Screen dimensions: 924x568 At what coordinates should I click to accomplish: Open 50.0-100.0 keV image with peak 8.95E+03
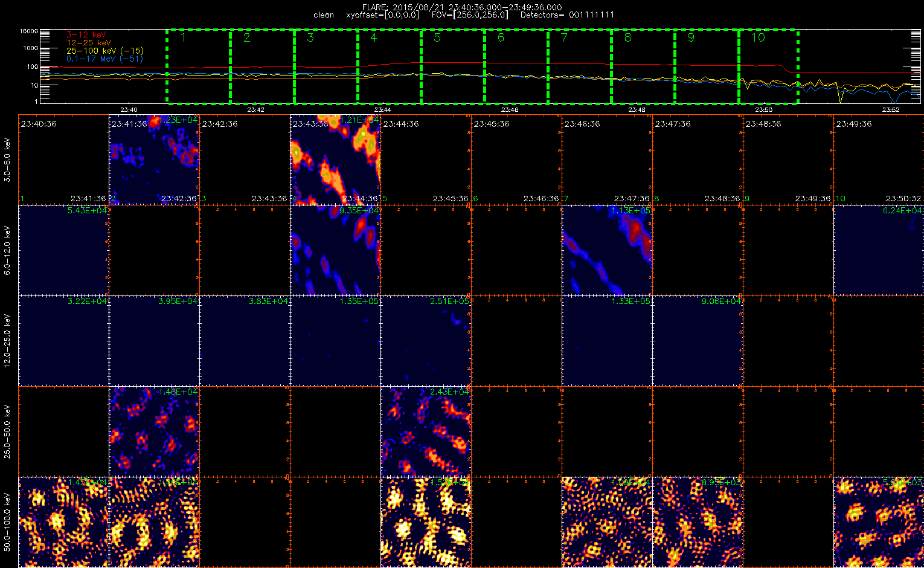click(x=698, y=521)
